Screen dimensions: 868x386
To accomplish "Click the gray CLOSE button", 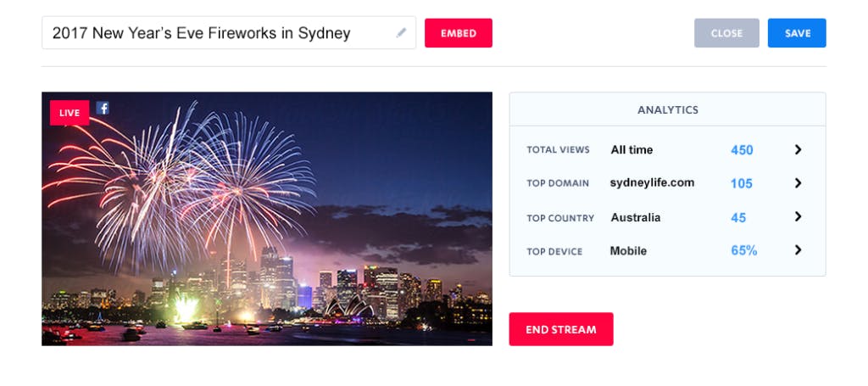I will 726,33.
